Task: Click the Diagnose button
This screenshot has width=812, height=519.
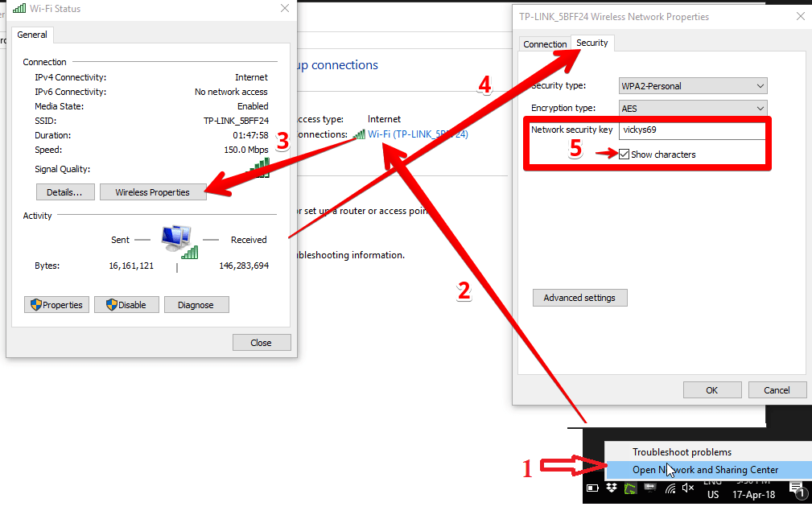Action: click(x=196, y=305)
